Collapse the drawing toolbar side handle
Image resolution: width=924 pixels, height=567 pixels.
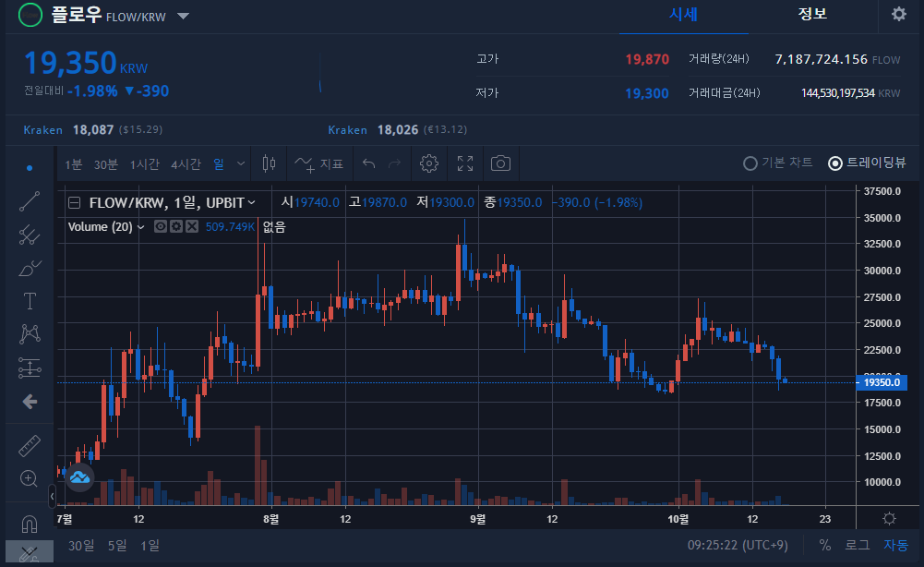tap(52, 496)
